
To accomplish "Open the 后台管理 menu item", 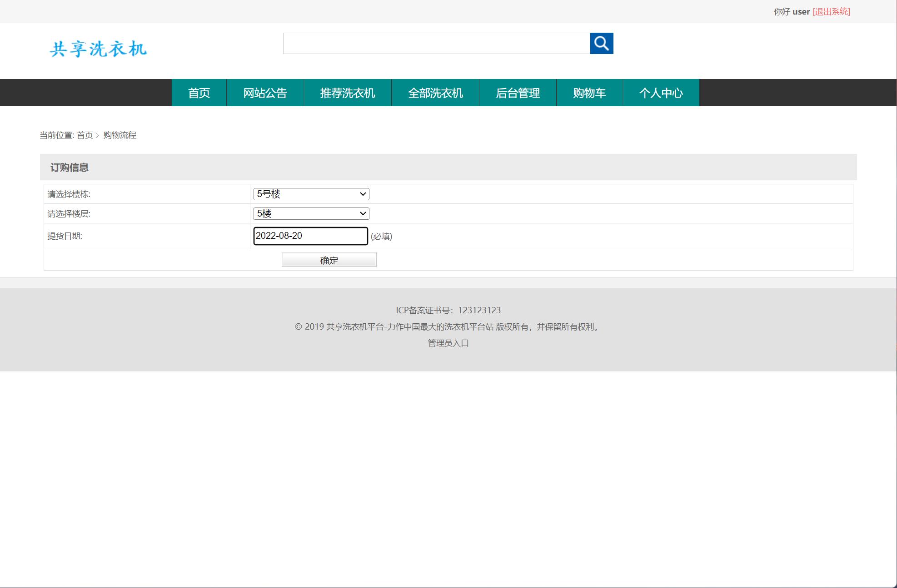I will (x=518, y=93).
